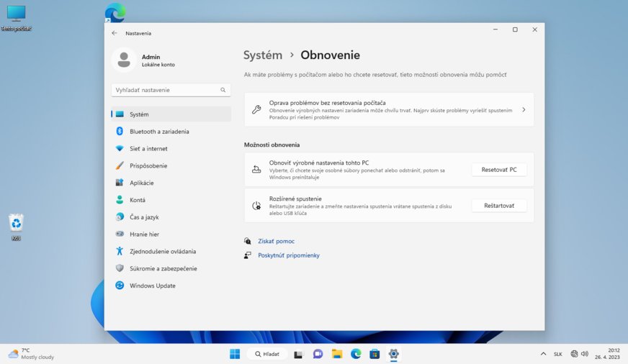628x364 pixels.
Task: Open Kontá settings page
Action: [138, 200]
